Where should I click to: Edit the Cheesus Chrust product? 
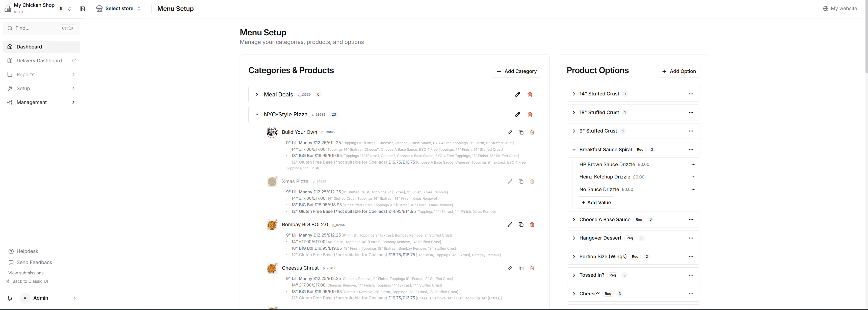click(510, 268)
